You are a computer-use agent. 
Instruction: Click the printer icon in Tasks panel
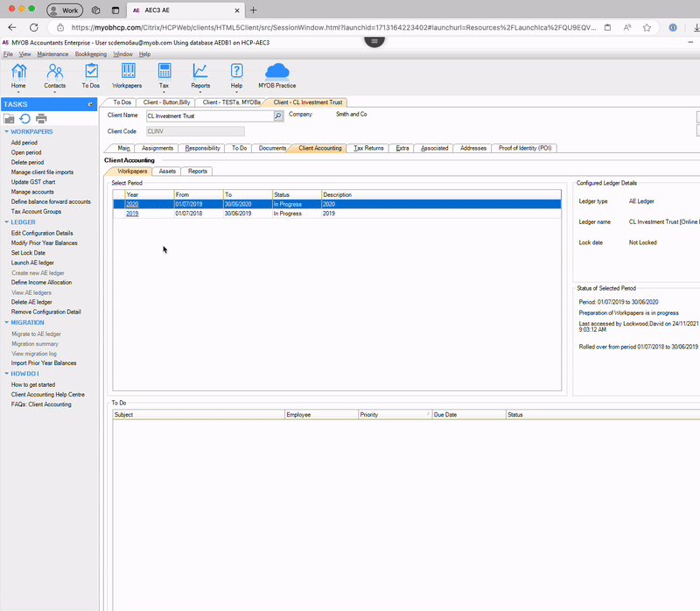click(41, 118)
